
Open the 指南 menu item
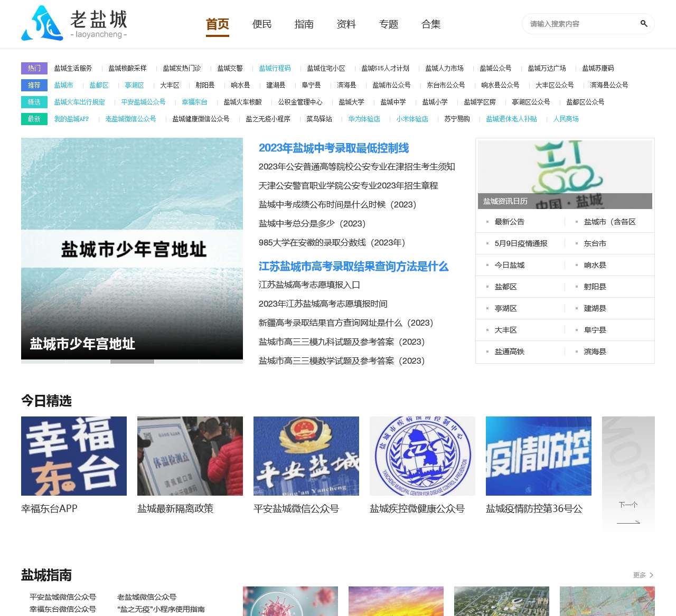pyautogui.click(x=304, y=24)
